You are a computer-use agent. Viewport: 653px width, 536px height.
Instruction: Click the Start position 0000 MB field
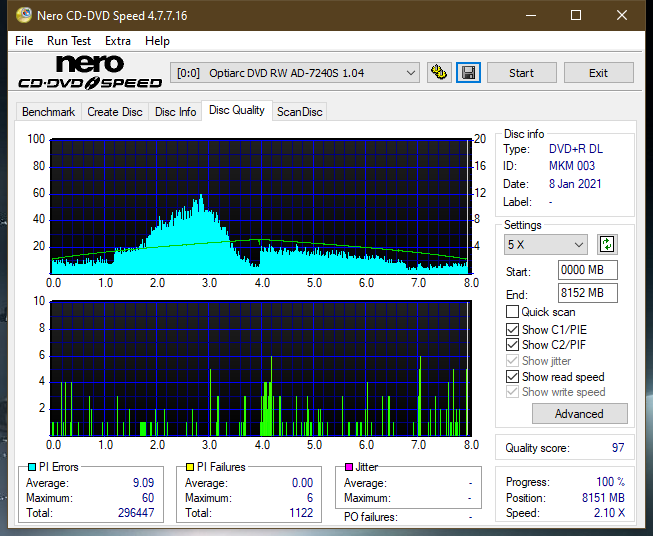click(x=587, y=270)
